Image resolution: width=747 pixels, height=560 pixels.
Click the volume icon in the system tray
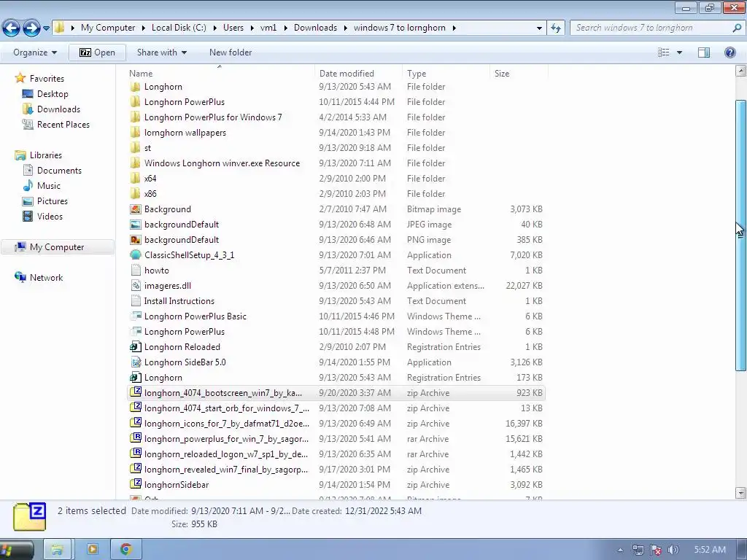tap(673, 550)
